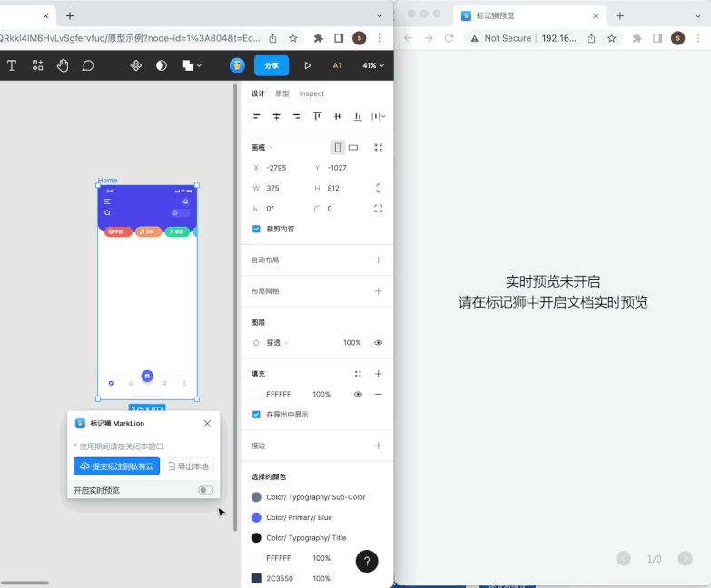Toggle 开启实时预览 switch
The width and height of the screenshot is (711, 588).
(x=206, y=490)
